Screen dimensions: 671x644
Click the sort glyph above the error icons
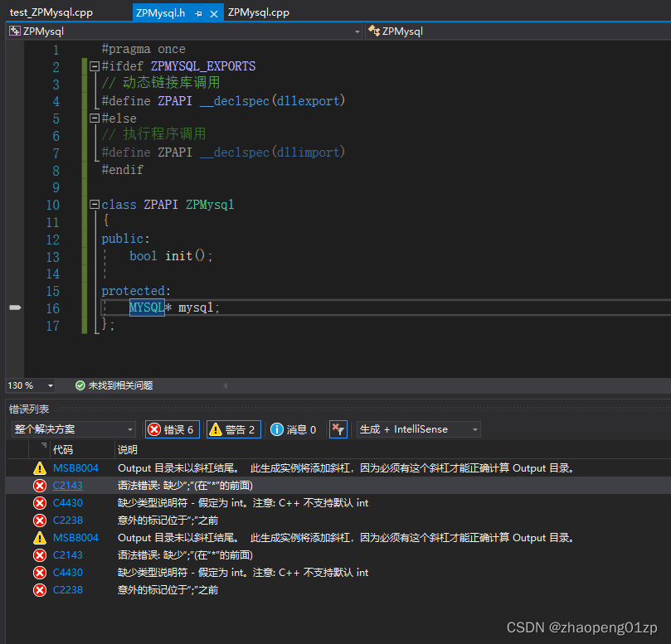tap(43, 446)
